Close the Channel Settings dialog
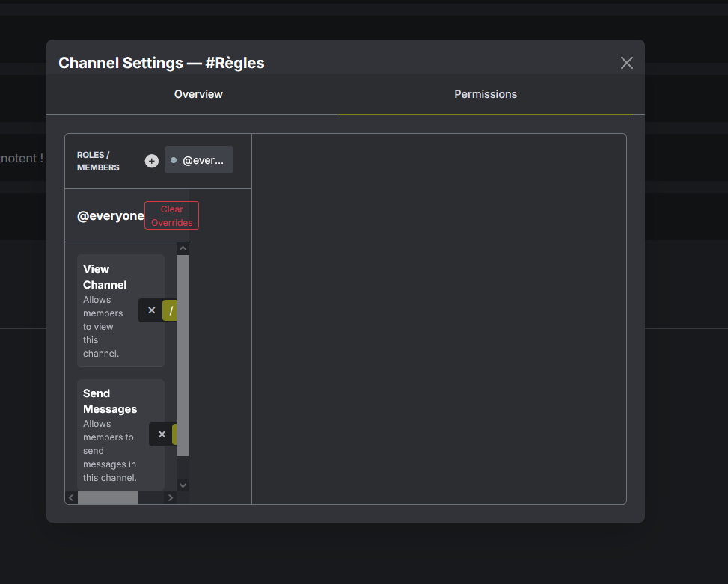This screenshot has height=584, width=728. [x=627, y=63]
